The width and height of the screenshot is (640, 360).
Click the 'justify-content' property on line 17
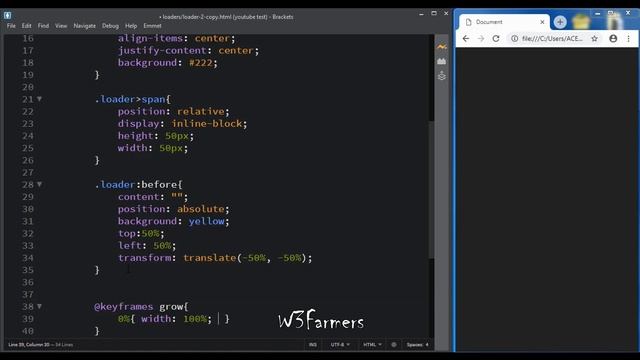click(x=162, y=50)
